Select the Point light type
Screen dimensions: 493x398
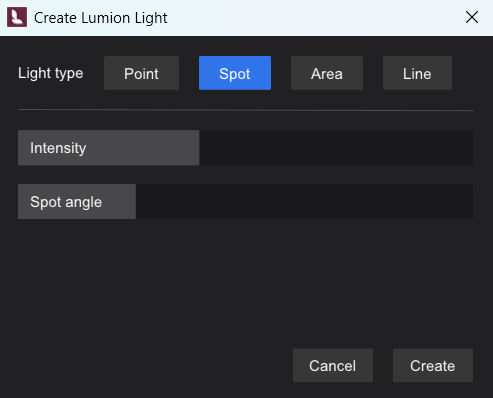coord(141,73)
